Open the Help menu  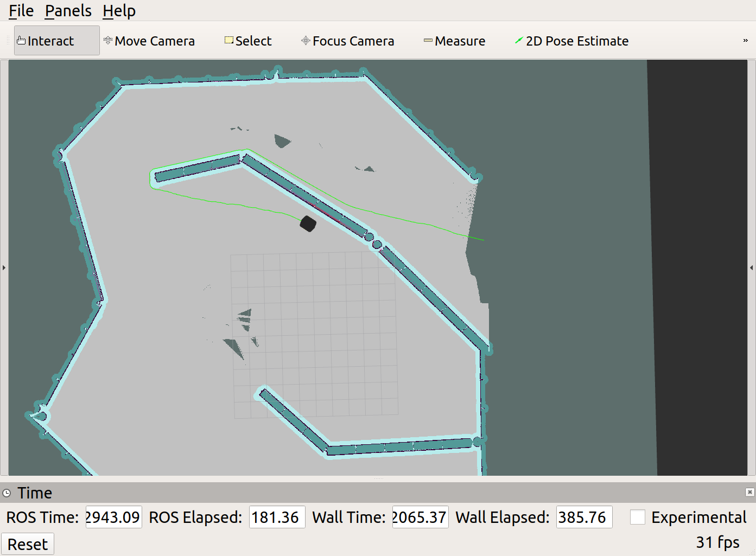pos(119,11)
